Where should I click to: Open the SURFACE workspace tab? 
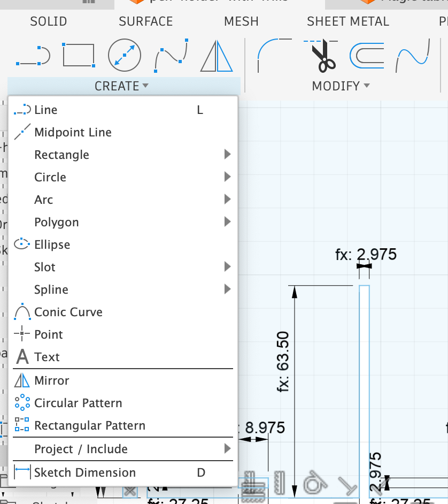[145, 21]
